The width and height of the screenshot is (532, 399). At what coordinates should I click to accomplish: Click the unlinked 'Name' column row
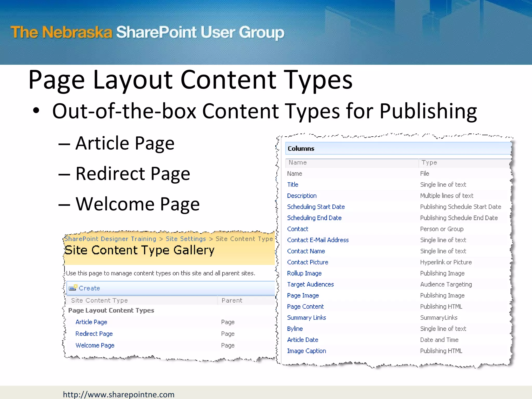[295, 174]
